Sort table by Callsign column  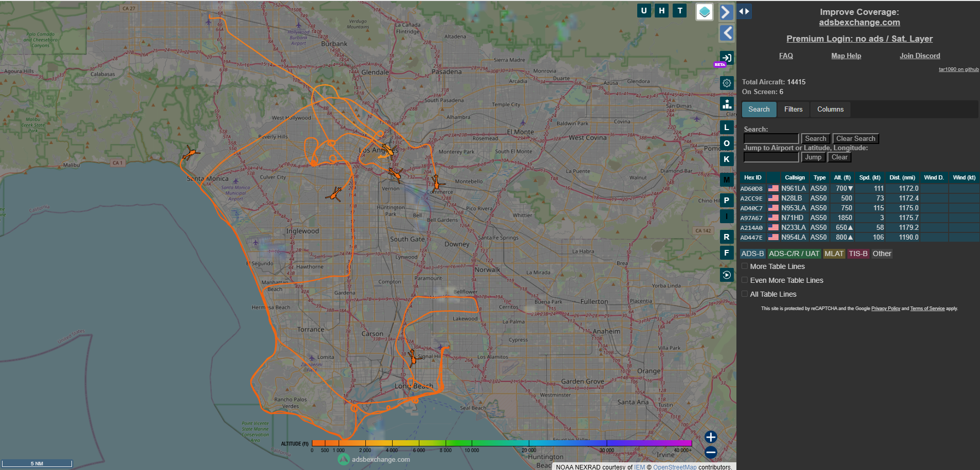pos(794,178)
